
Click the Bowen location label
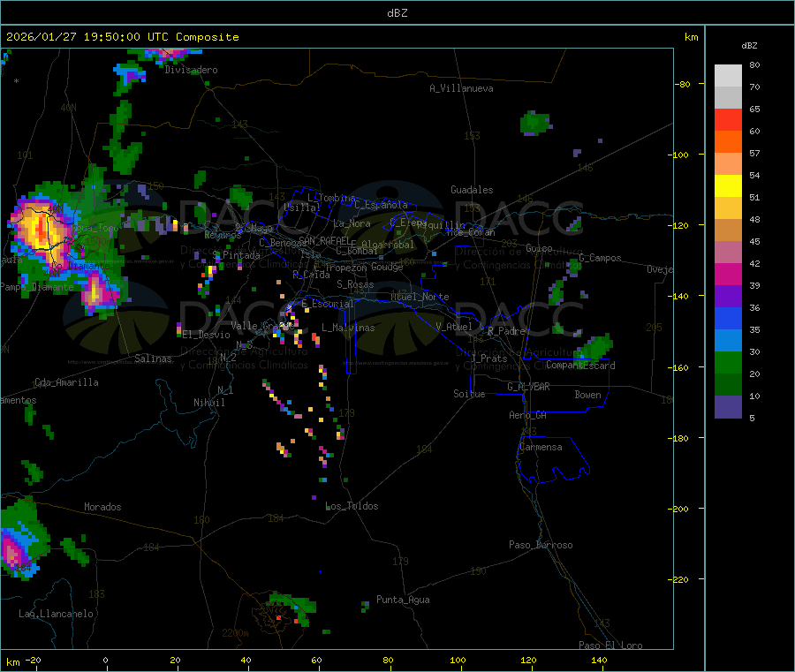587,395
